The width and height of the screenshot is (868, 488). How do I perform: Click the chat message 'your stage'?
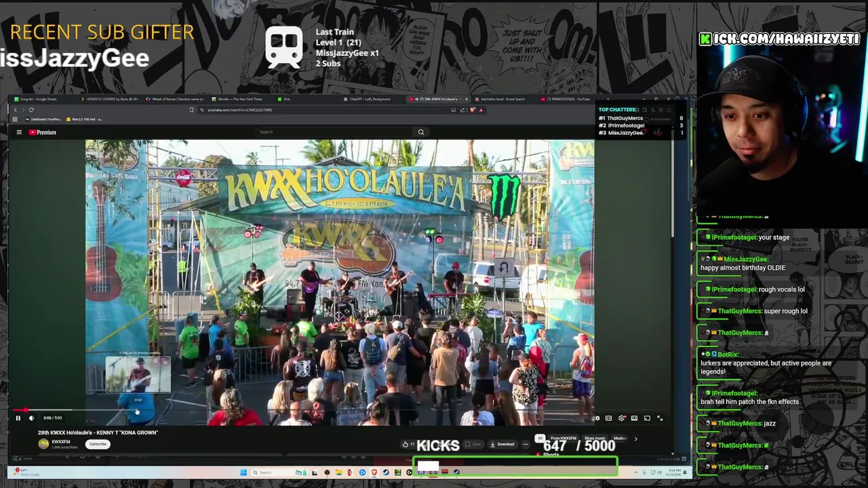coord(774,238)
